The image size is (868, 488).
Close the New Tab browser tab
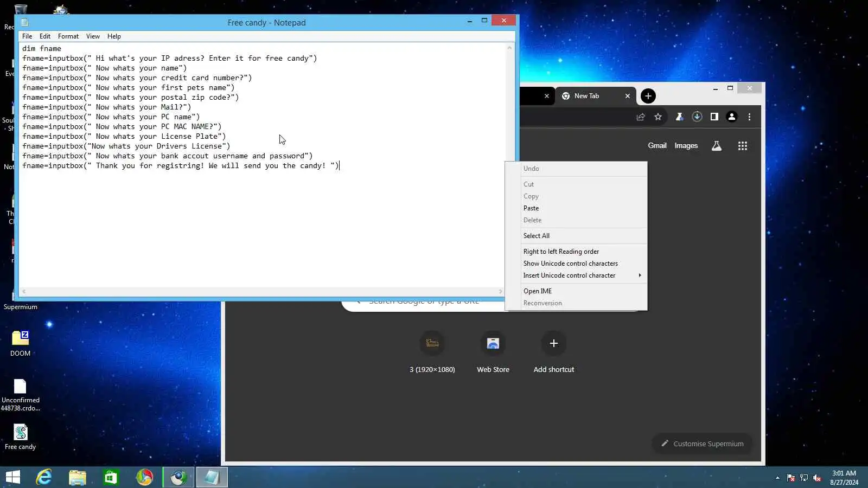click(628, 96)
